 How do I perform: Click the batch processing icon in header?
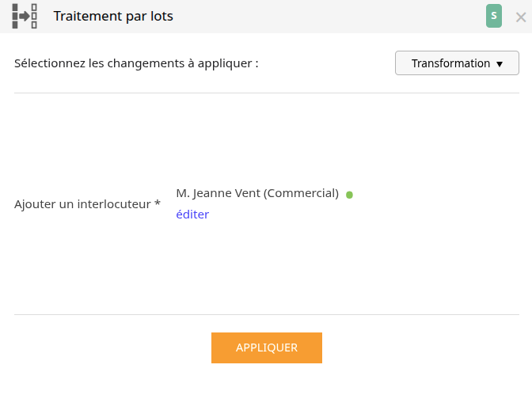coord(25,16)
